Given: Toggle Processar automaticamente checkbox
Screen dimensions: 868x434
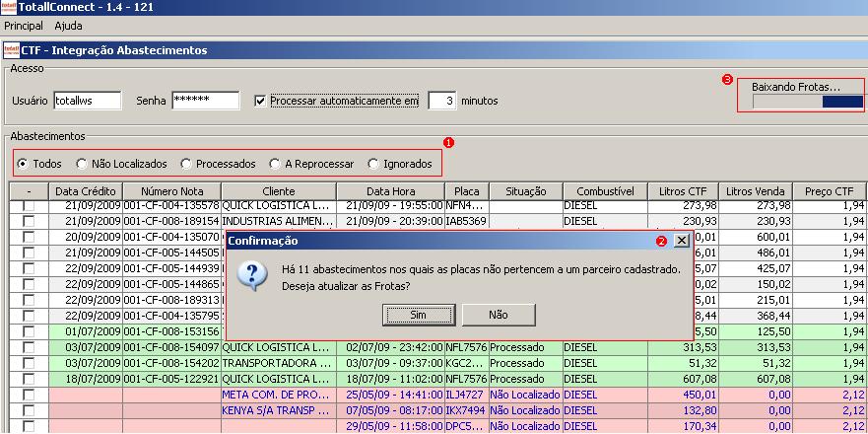Looking at the screenshot, I should [260, 101].
